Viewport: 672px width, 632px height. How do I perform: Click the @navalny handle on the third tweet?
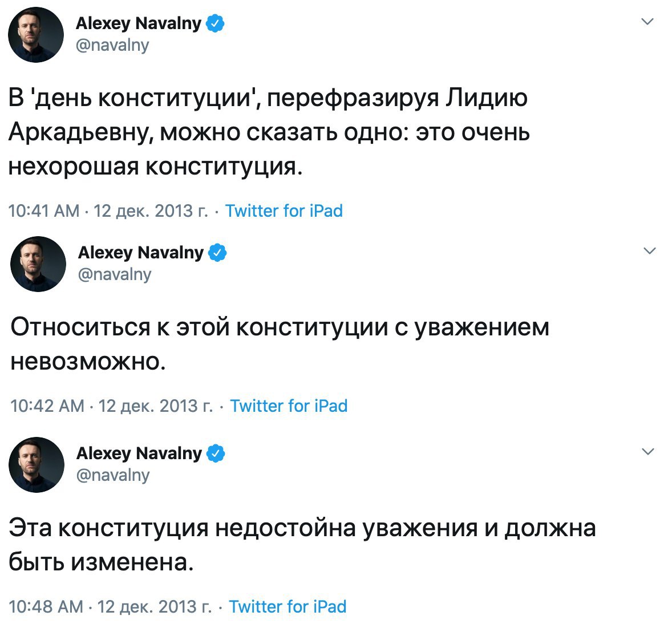pyautogui.click(x=113, y=475)
